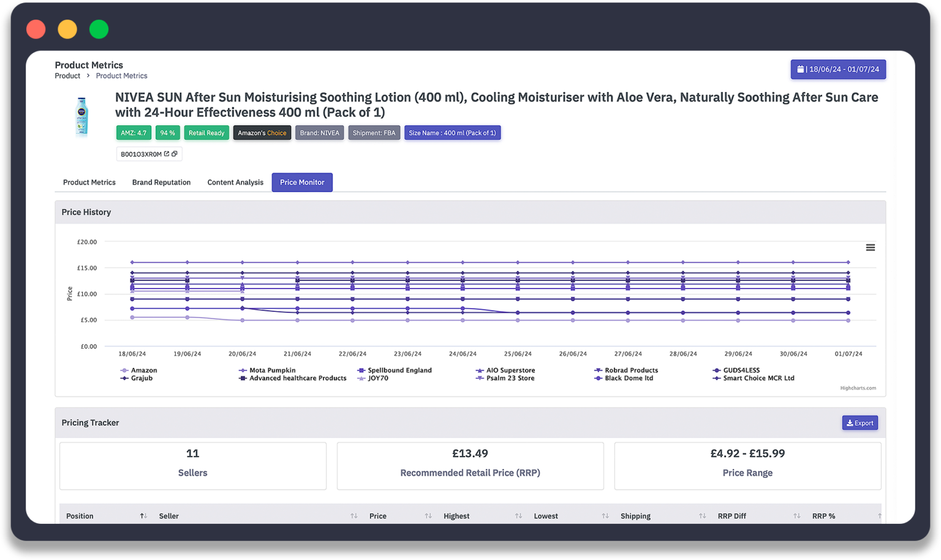This screenshot has width=941, height=560.
Task: Open ASIN B001O3XR0M external link icon
Action: tap(167, 154)
